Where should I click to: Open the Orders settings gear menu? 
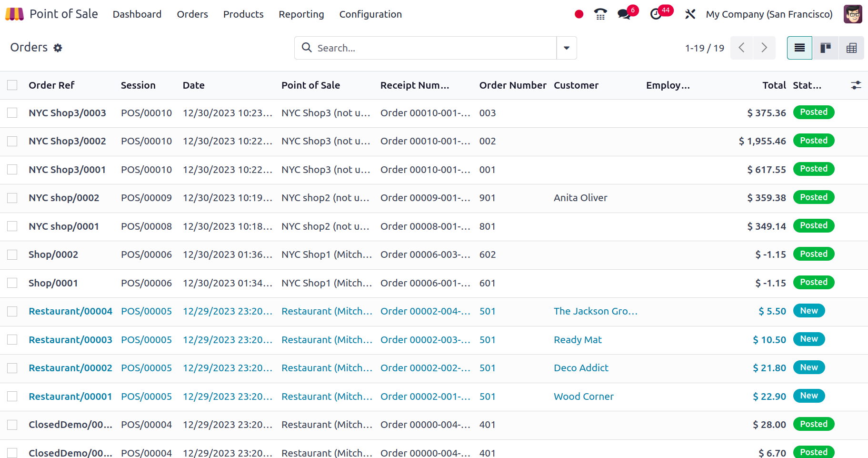(x=58, y=48)
